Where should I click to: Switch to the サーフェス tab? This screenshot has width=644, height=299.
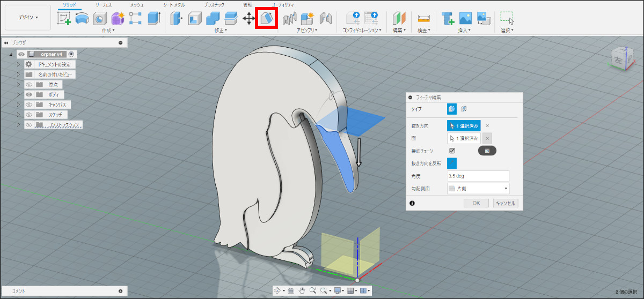click(104, 4)
